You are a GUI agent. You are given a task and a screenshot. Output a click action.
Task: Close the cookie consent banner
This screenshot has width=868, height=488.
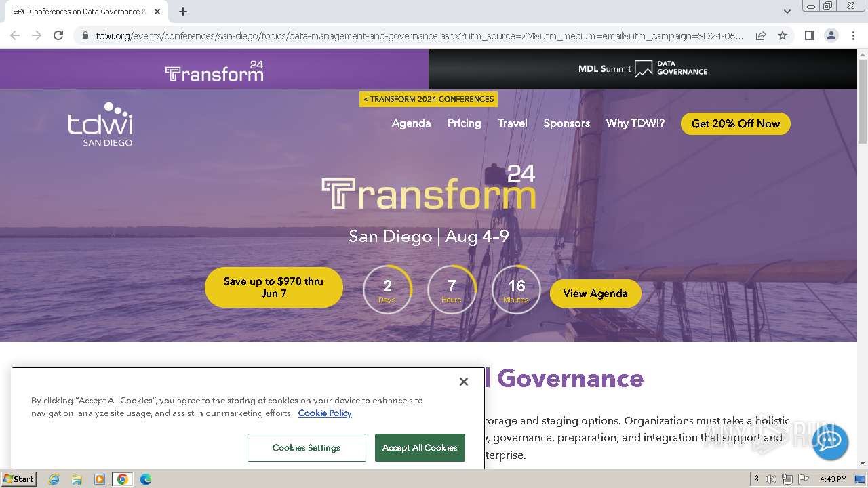pos(464,382)
